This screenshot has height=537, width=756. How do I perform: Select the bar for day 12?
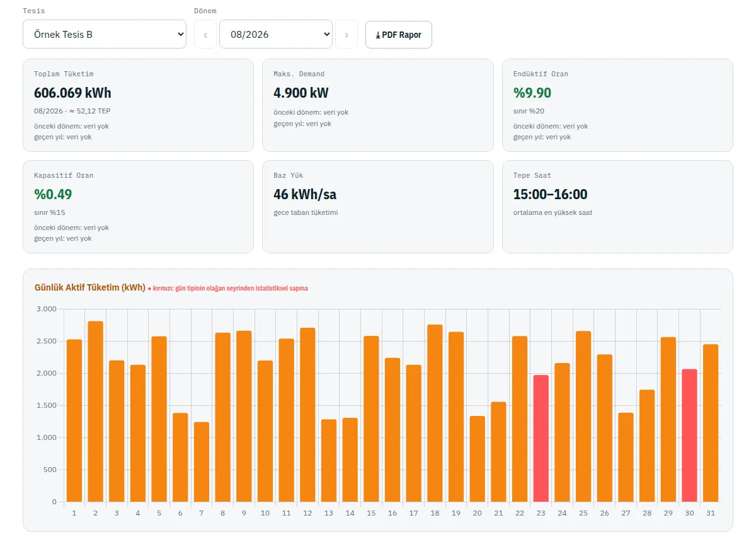307,415
